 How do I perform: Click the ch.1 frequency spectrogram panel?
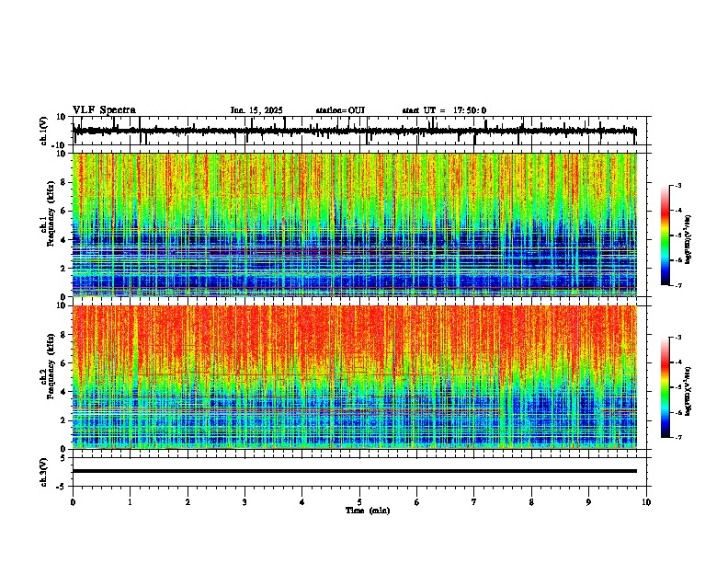point(354,224)
